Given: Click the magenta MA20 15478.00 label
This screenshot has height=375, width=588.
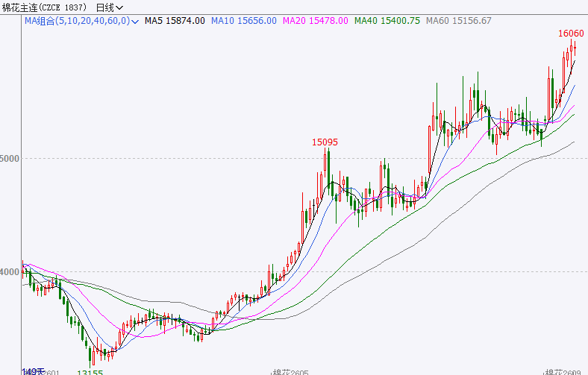Looking at the screenshot, I should (x=318, y=21).
